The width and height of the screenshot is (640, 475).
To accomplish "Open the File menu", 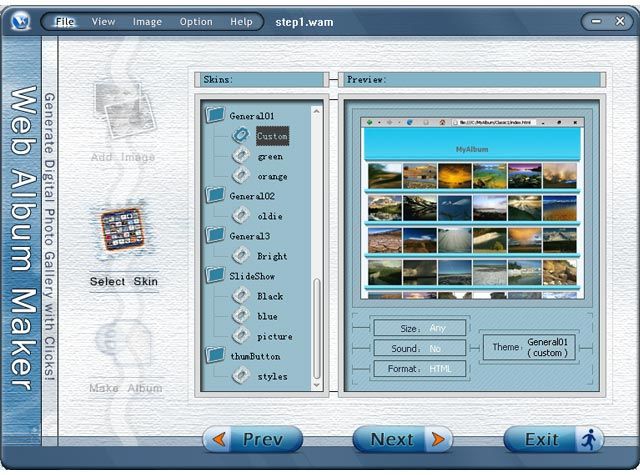I will 65,21.
